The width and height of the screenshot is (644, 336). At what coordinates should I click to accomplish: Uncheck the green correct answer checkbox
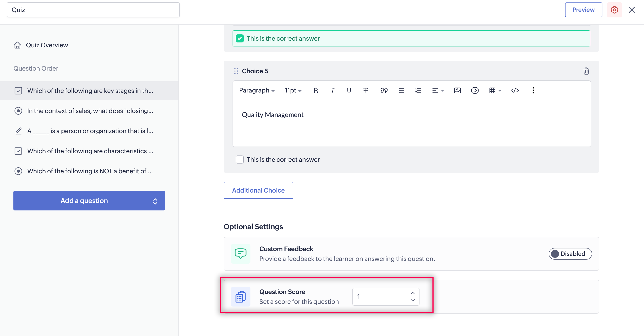(x=239, y=38)
